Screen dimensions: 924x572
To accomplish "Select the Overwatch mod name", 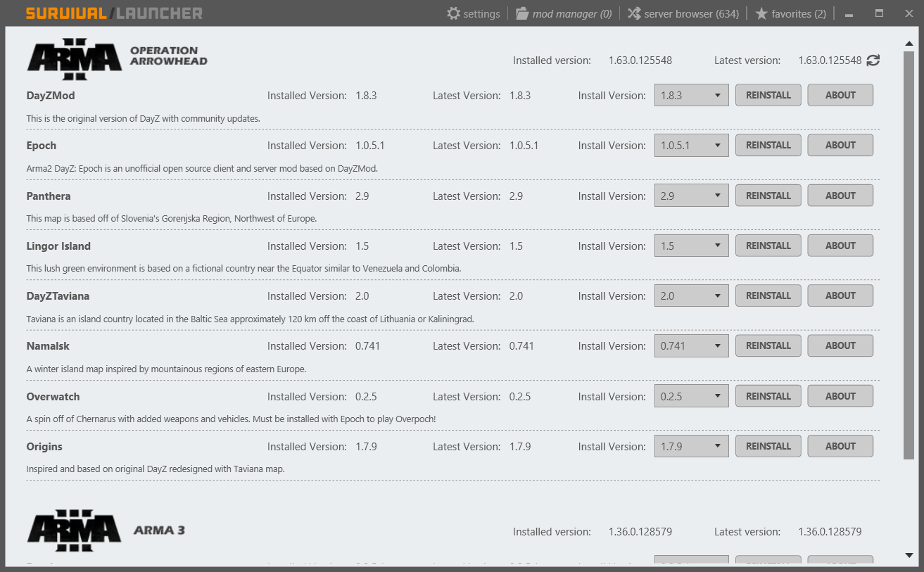I will pyautogui.click(x=53, y=396).
